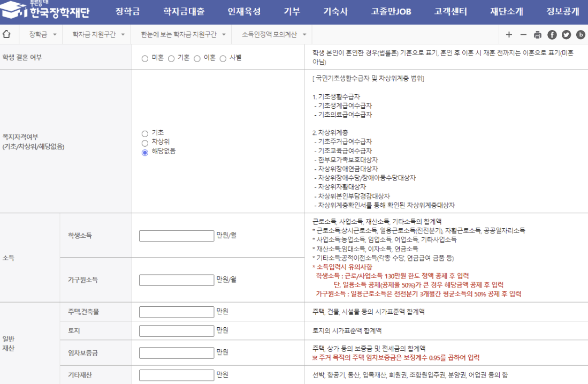Viewport: 588px width, 384px height.
Task: Select 차상위 welfare status radio
Action: (145, 143)
